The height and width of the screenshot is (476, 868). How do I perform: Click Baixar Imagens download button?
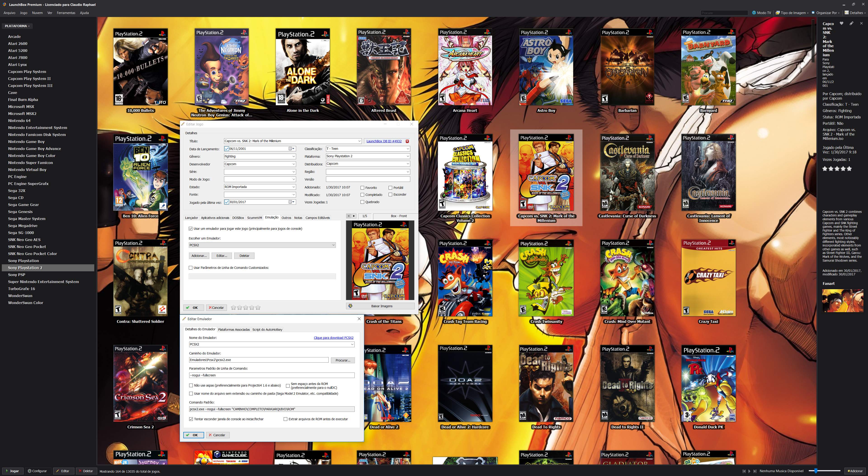[380, 306]
